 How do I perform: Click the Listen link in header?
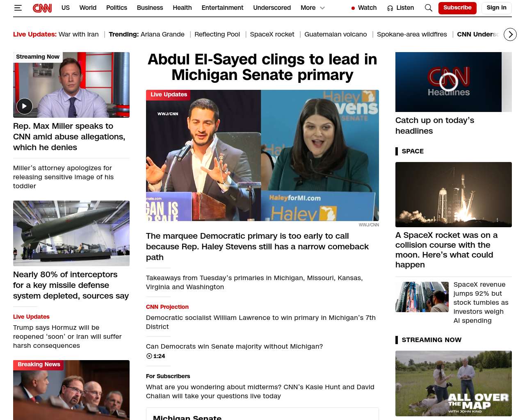(405, 8)
